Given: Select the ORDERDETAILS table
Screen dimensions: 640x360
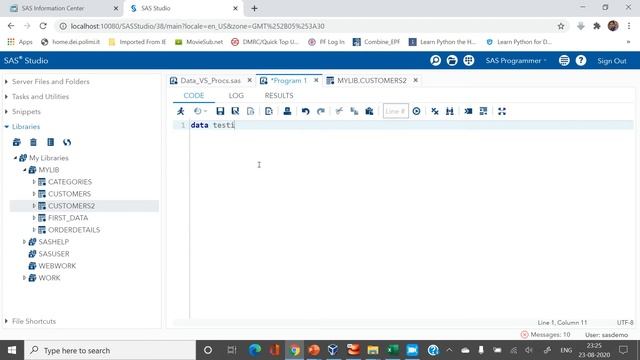Looking at the screenshot, I should 74,230.
